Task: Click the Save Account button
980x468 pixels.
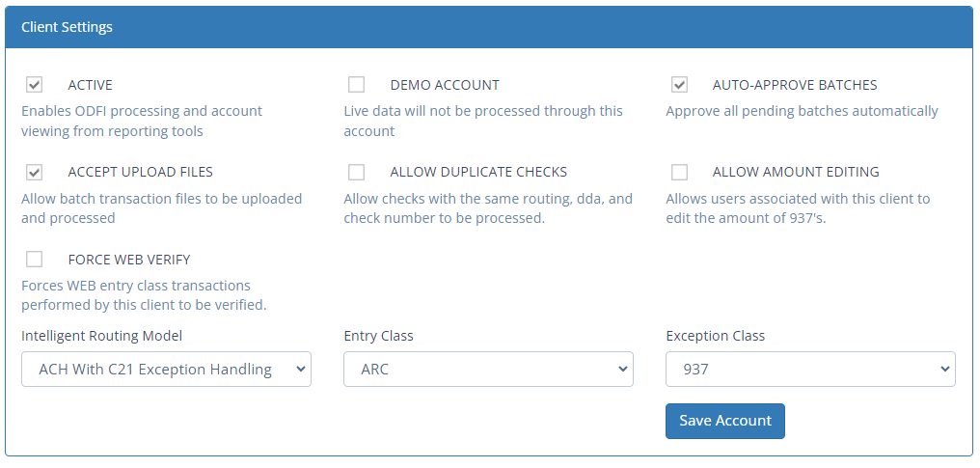Action: [x=725, y=421]
